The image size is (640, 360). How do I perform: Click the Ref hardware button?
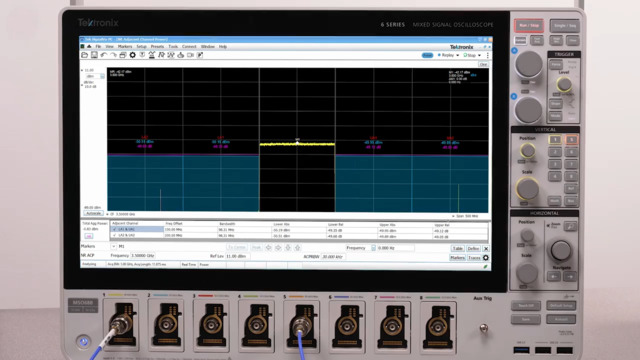click(x=571, y=189)
